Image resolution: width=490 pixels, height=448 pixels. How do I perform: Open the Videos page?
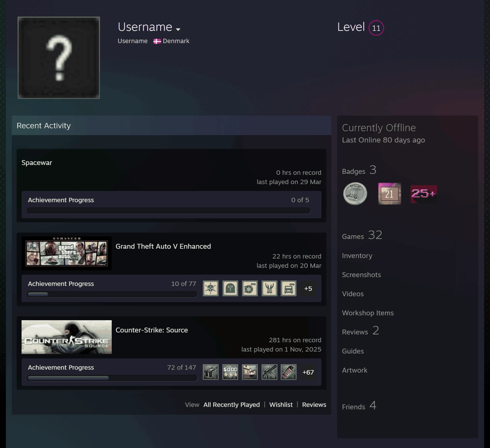pyautogui.click(x=353, y=294)
